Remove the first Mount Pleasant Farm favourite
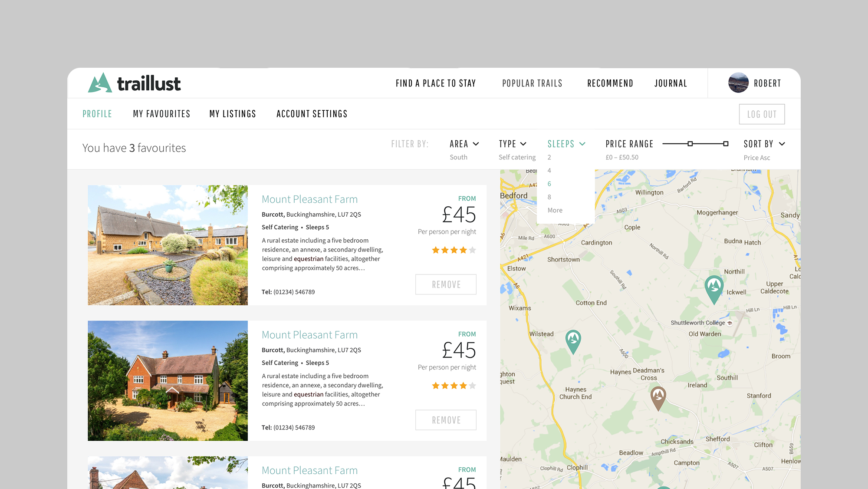Image resolution: width=868 pixels, height=489 pixels. click(x=446, y=284)
